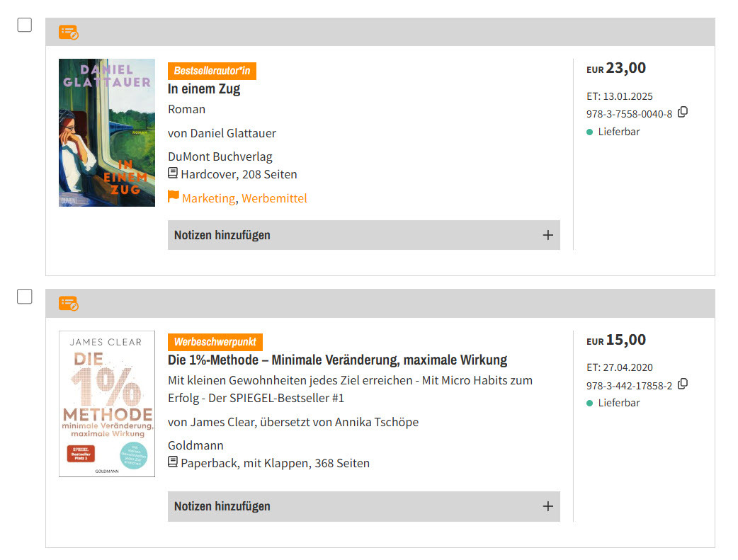This screenshot has width=738, height=560.
Task: Click the plus icon in In einem Zug notes bar
Action: point(548,235)
